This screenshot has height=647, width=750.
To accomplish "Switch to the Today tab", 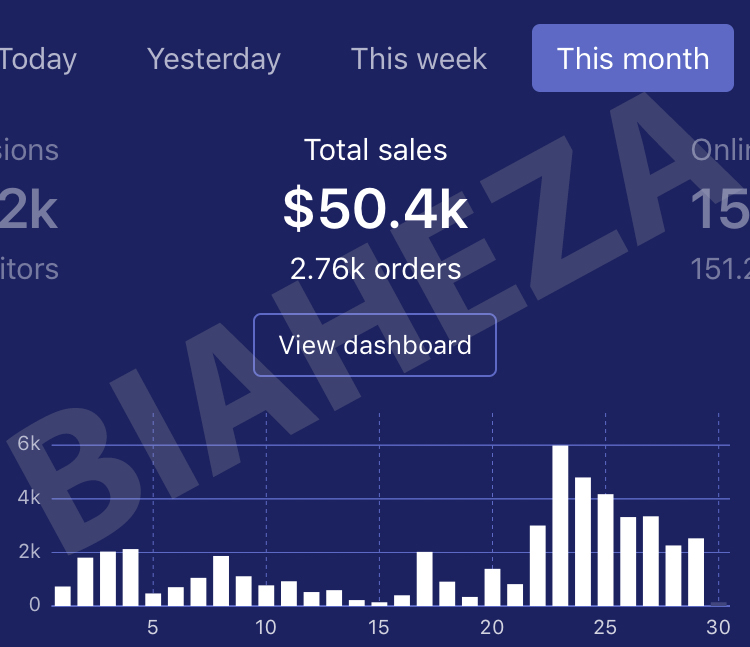I will pos(37,59).
